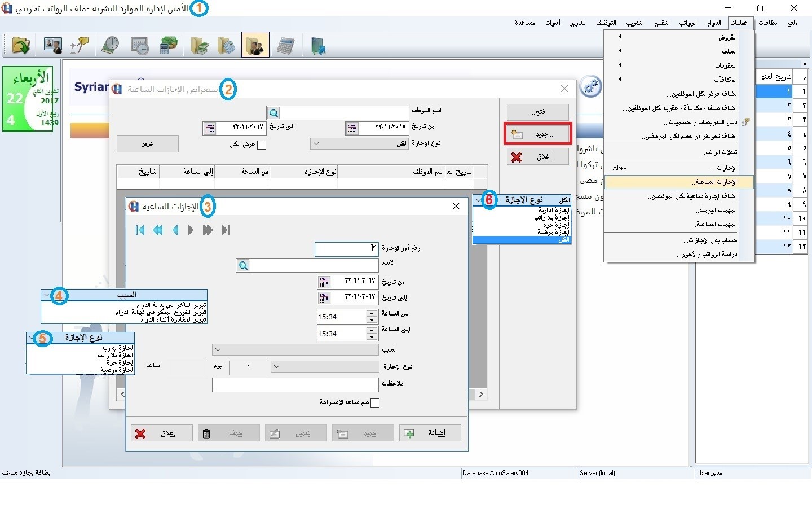Click the نوع الإجازة column header in results table
The width and height of the screenshot is (812, 508).
[x=304, y=172]
